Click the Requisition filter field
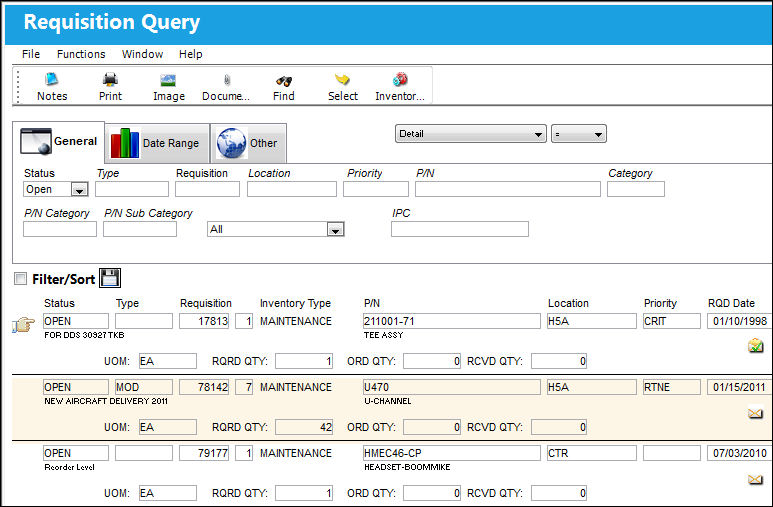773x507 pixels. point(207,189)
